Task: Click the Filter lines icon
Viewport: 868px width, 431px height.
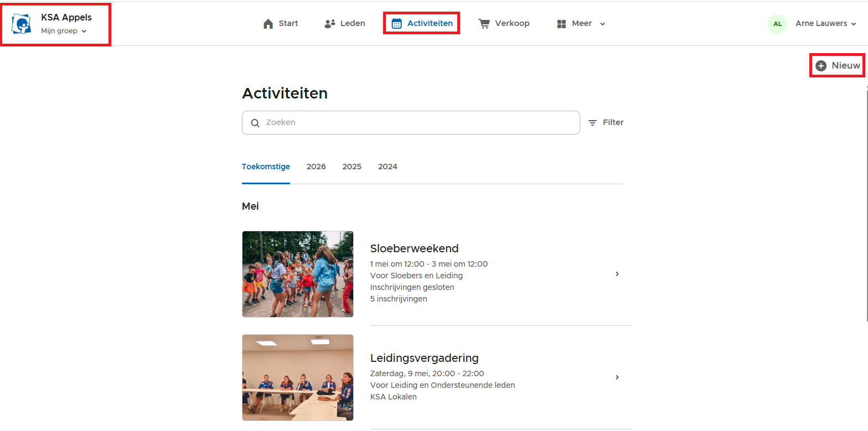Action: (x=592, y=123)
